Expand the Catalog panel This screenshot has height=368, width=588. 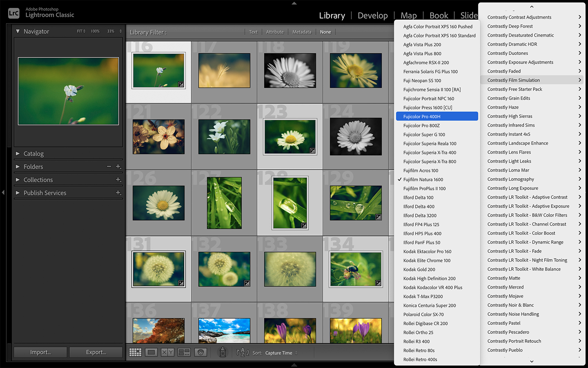(18, 154)
